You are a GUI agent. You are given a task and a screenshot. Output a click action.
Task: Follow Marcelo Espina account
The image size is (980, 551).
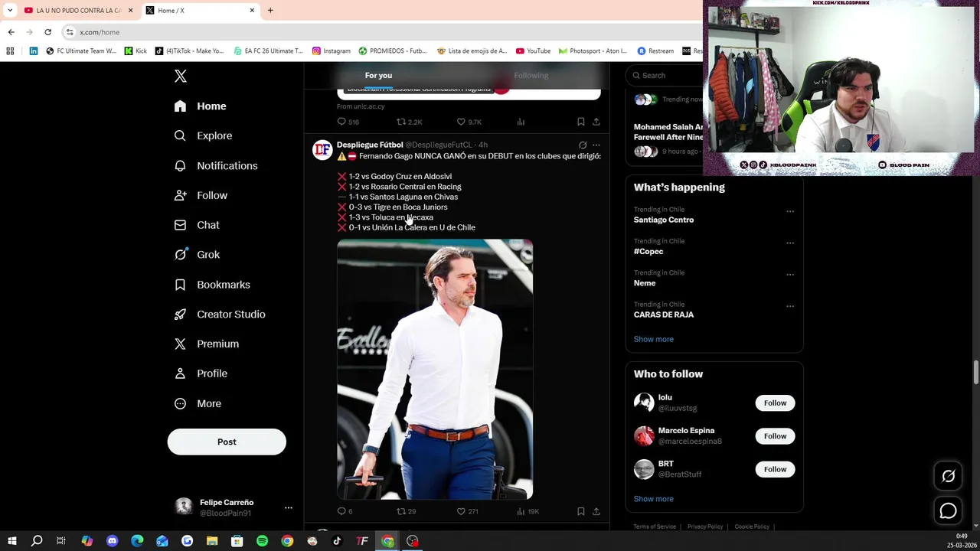[x=775, y=436]
